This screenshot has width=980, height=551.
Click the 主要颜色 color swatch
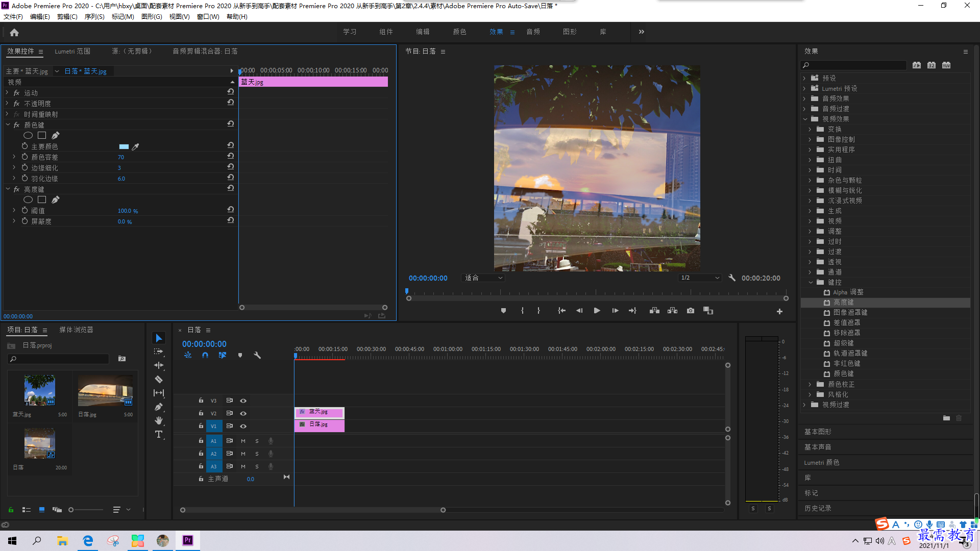[x=124, y=147]
